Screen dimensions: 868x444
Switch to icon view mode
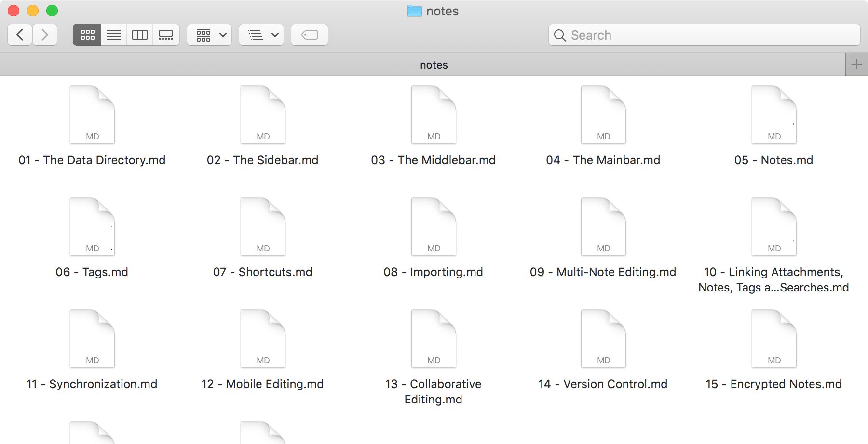tap(87, 34)
